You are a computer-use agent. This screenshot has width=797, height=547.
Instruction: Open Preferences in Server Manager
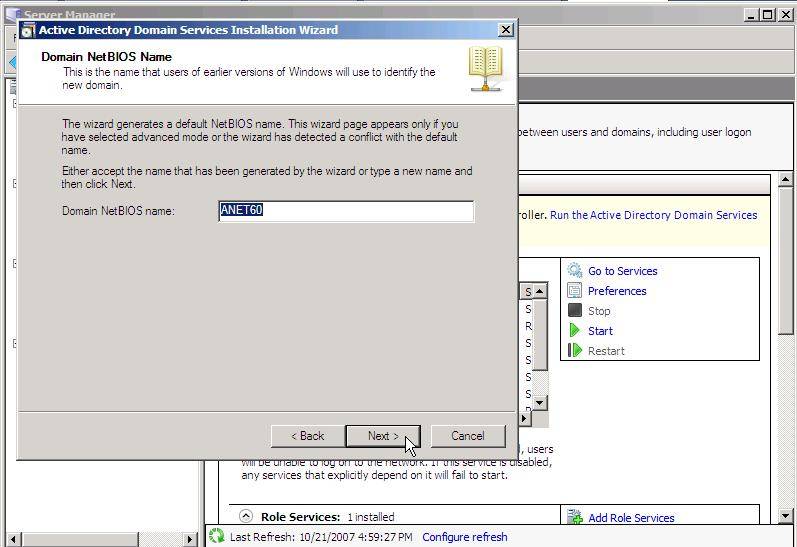(x=617, y=291)
